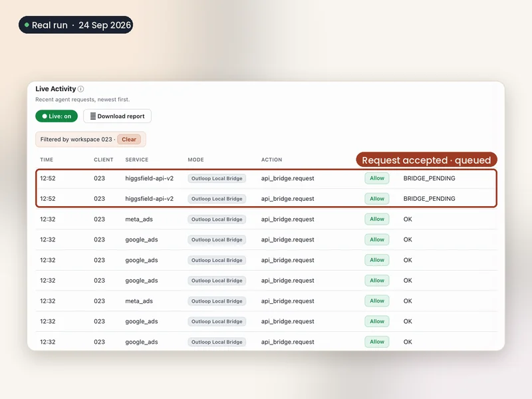Click the 12:52 time in the topmost row
The height and width of the screenshot is (399, 532).
pos(48,178)
